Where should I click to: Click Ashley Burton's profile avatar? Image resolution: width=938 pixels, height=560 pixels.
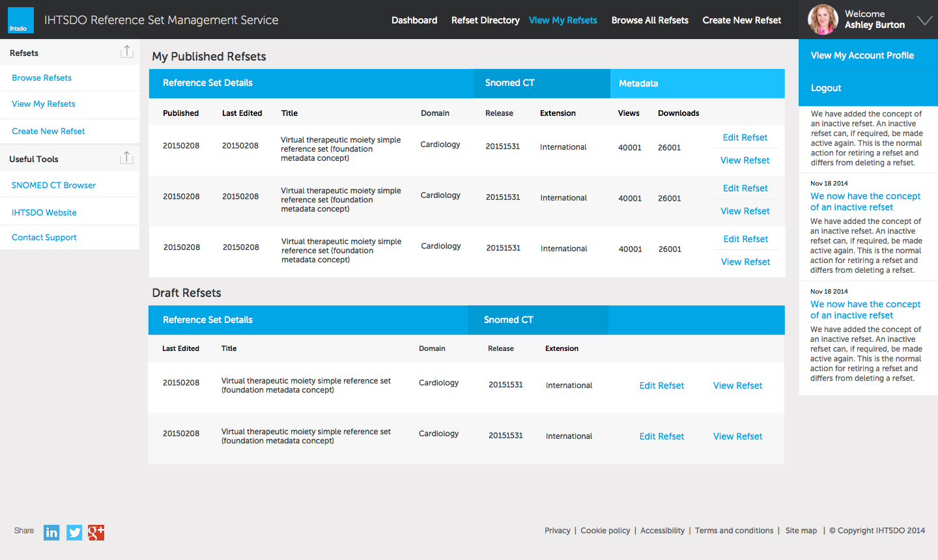pyautogui.click(x=823, y=20)
